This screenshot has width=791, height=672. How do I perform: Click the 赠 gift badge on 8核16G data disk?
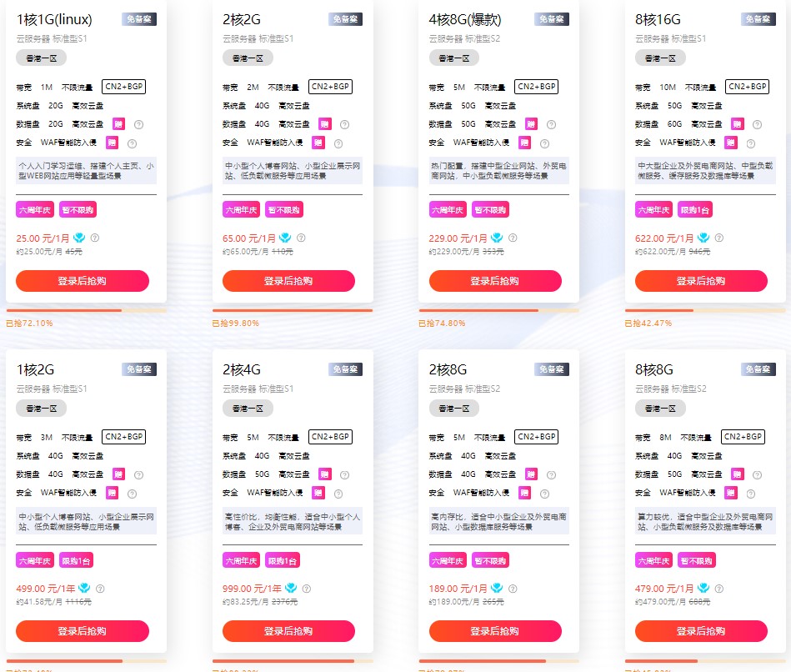pos(737,123)
